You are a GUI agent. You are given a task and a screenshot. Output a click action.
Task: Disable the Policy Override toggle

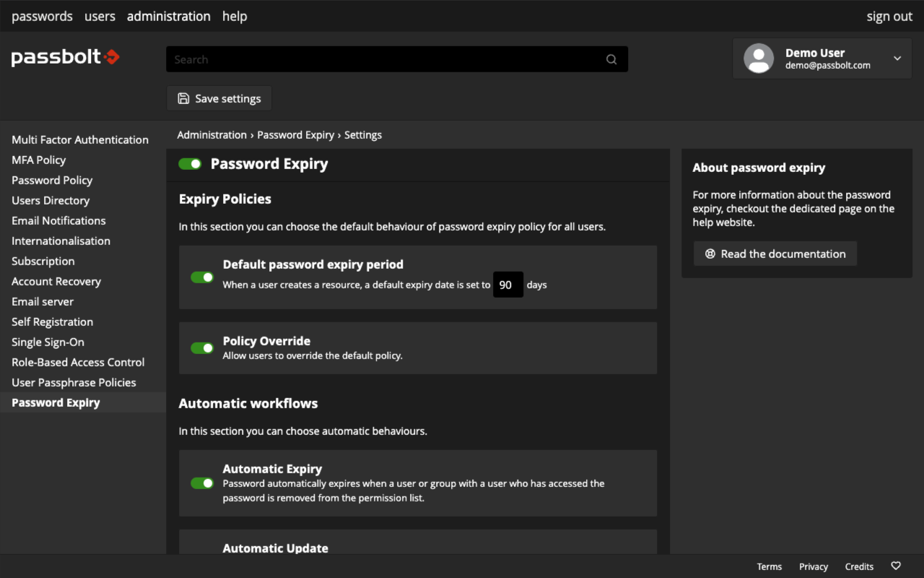point(202,348)
